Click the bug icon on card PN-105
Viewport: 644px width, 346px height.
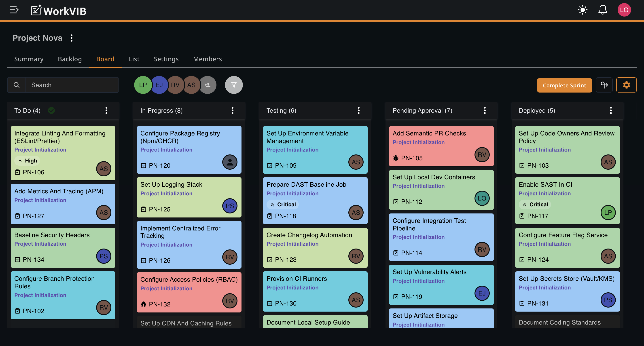pyautogui.click(x=396, y=158)
